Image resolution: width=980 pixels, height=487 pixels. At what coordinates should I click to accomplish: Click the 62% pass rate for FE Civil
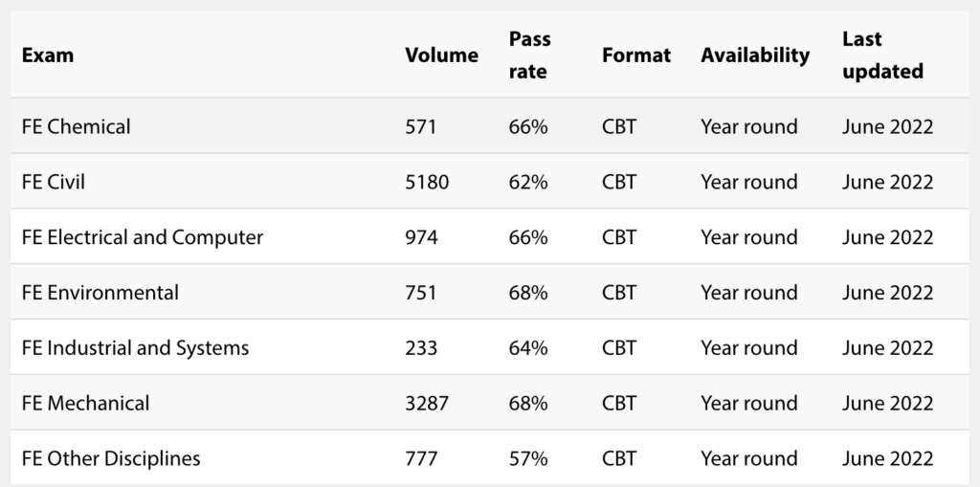(x=528, y=182)
